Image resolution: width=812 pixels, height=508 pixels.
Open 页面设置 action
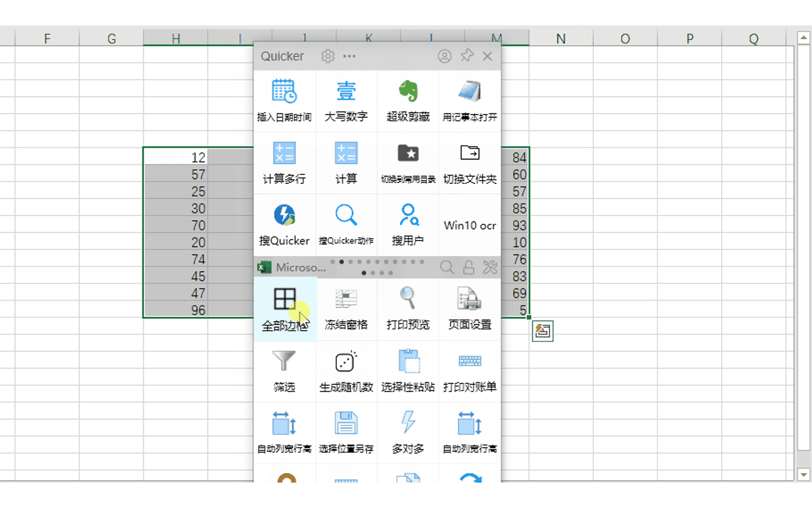pyautogui.click(x=470, y=309)
